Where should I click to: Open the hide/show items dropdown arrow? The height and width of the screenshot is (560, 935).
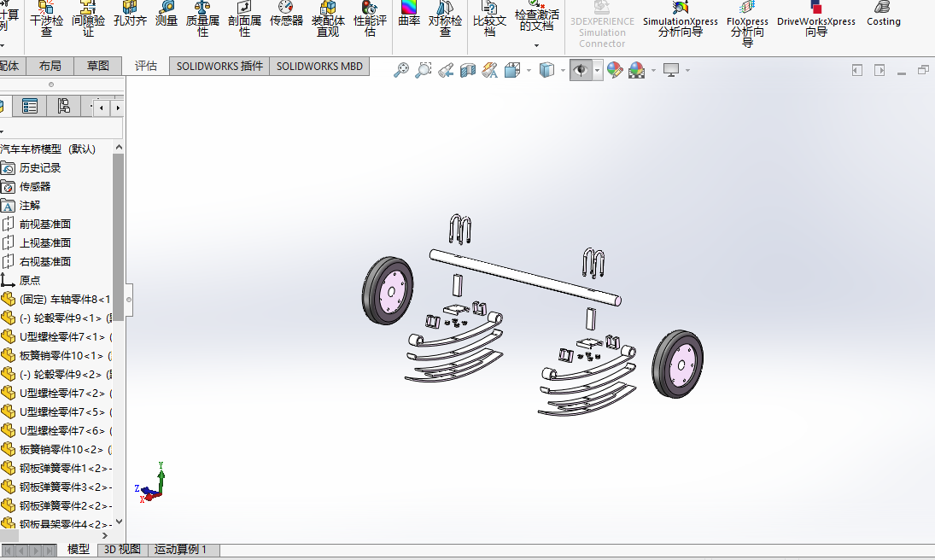coord(597,70)
